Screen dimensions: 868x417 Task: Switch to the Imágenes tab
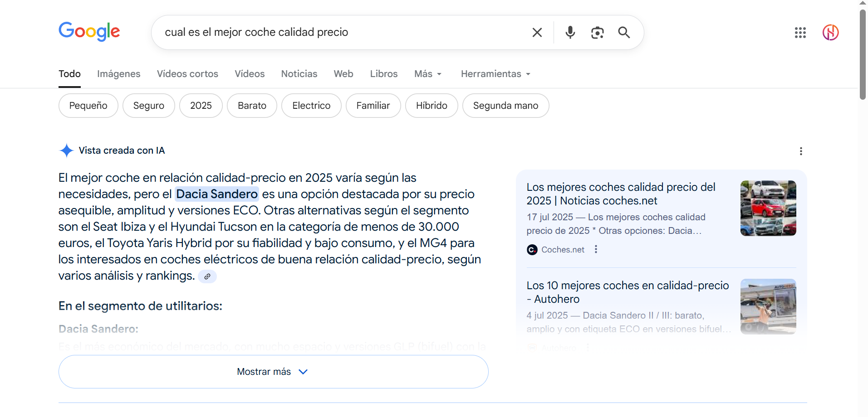pyautogui.click(x=118, y=73)
